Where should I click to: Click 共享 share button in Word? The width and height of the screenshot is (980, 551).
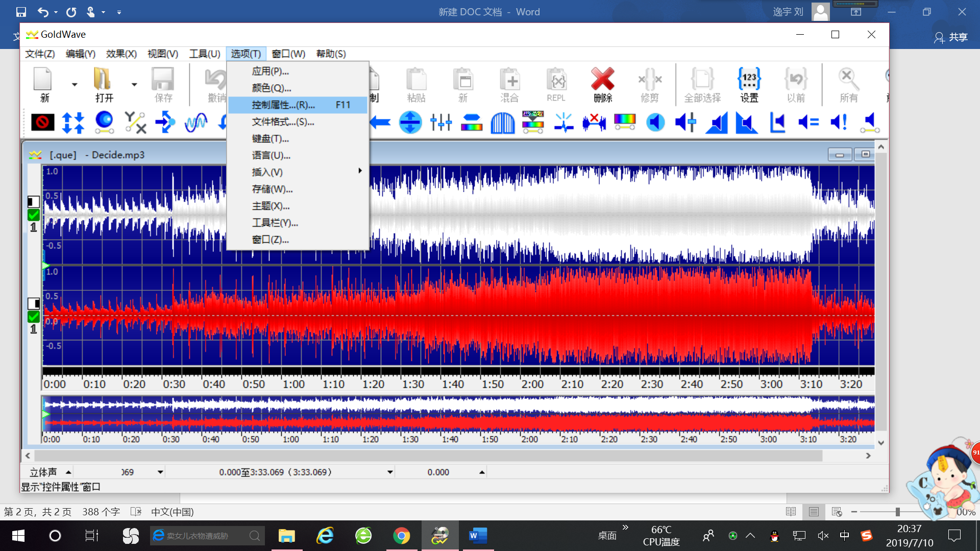(x=951, y=37)
